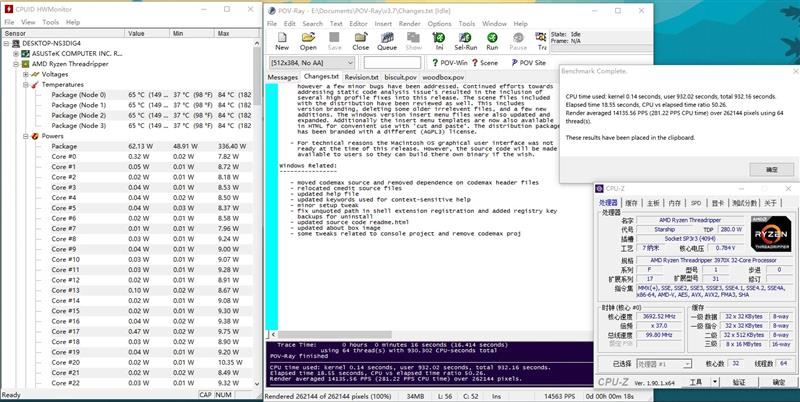Open the Render menu in POV-Ray
Image resolution: width=800 pixels, height=402 pixels.
[x=410, y=23]
